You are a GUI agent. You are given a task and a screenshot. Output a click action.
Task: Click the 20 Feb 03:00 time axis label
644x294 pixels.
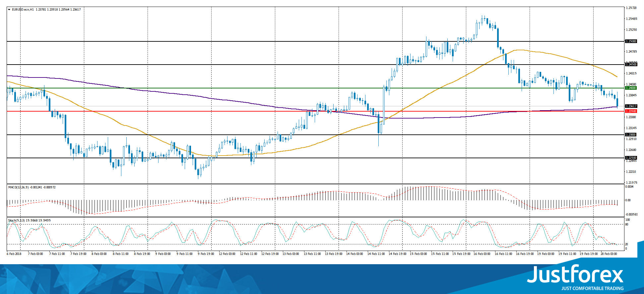click(x=609, y=254)
